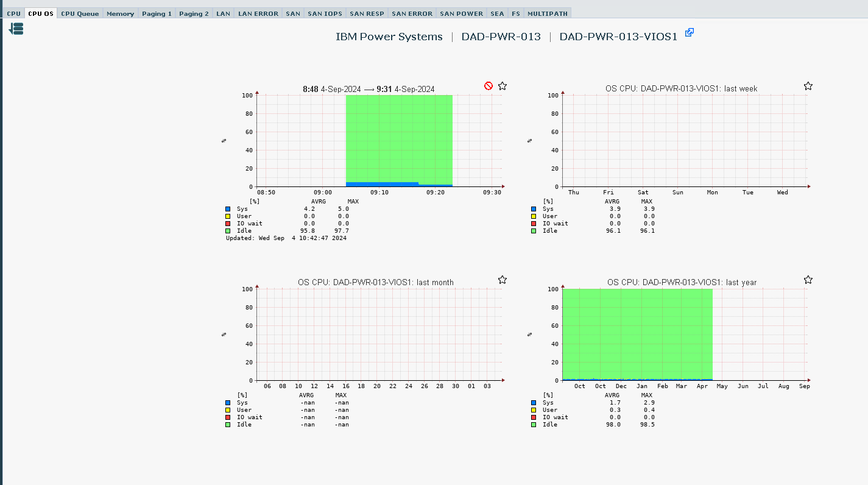868x485 pixels.
Task: Switch to the LAN tab
Action: (223, 13)
